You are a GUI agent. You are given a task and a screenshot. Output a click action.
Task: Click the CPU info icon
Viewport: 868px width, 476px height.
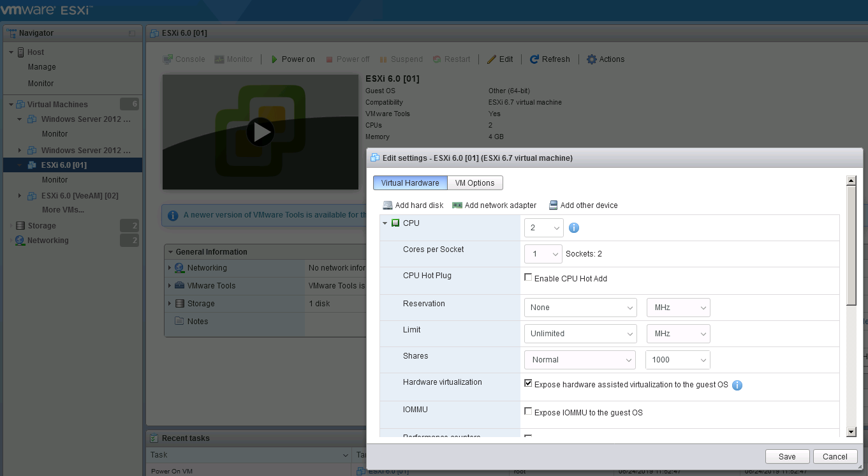[x=573, y=228]
